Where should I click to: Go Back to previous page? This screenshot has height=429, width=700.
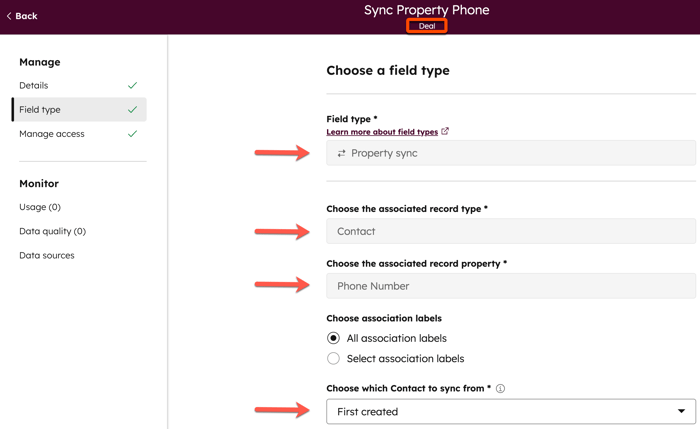[x=26, y=16]
